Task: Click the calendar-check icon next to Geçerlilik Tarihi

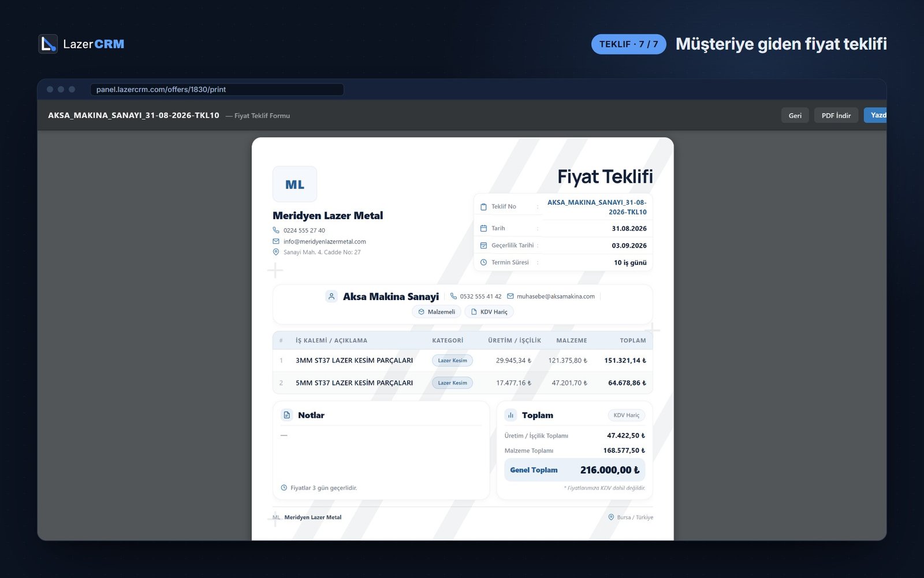Action: click(483, 246)
